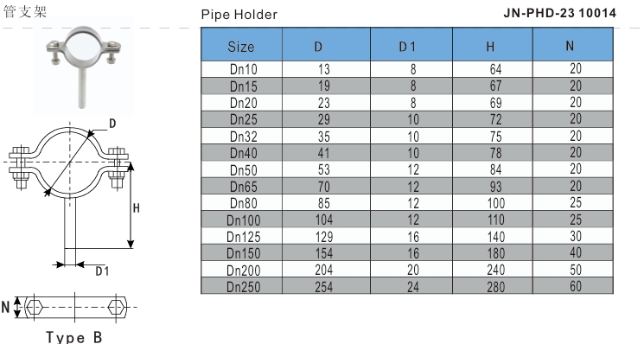Image resolution: width=644 pixels, height=344 pixels.
Task: Select the Dn10 row label
Action: click(241, 69)
